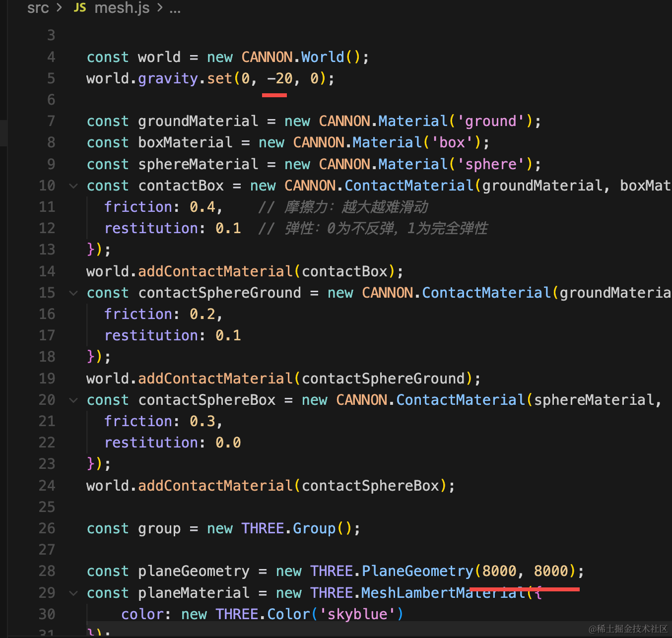This screenshot has height=638, width=672.
Task: Click the group variable name on line 26
Action: point(159,528)
